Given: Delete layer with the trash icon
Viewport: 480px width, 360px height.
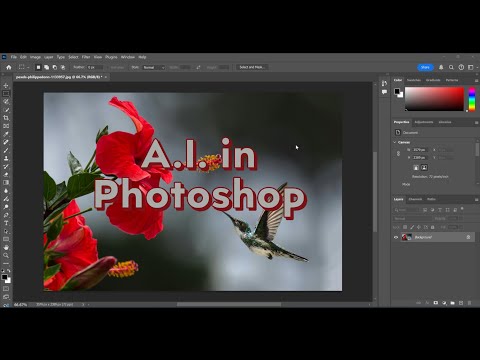Looking at the screenshot, I should tap(469, 303).
